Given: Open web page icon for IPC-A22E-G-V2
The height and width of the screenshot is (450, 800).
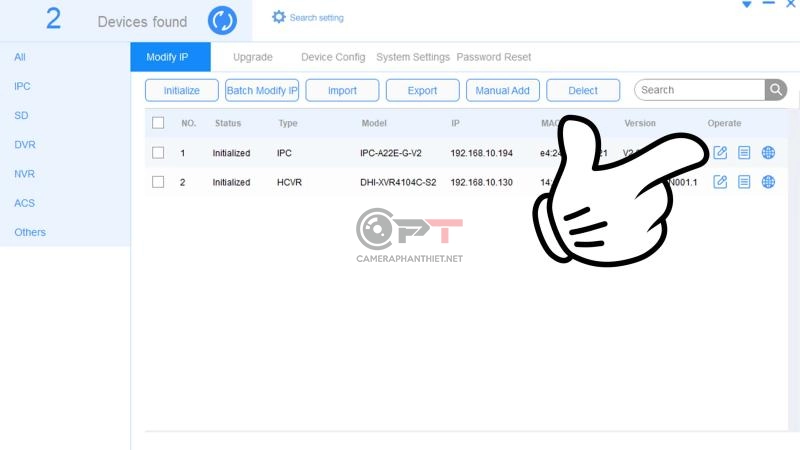Looking at the screenshot, I should click(x=768, y=153).
